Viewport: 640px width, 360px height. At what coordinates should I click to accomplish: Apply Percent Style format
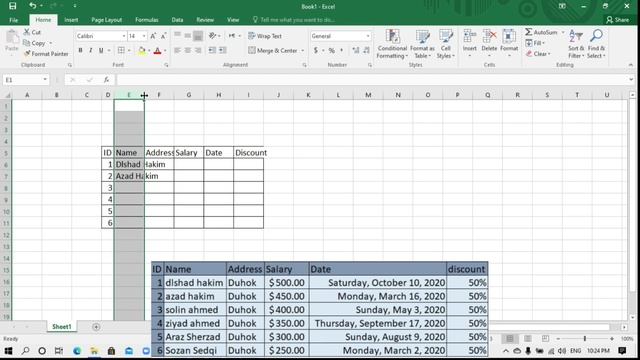pyautogui.click(x=332, y=50)
